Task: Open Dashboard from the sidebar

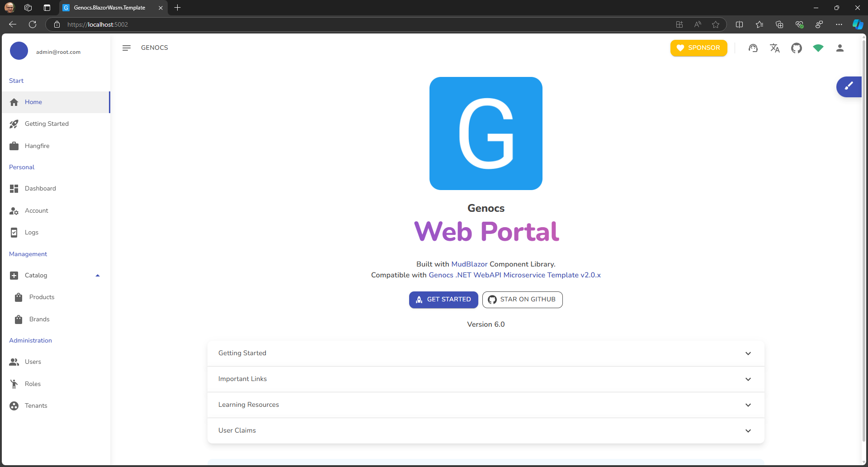Action: point(40,188)
